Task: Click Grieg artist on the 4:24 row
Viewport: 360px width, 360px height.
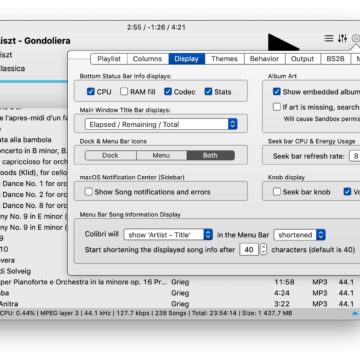Action: click(180, 293)
